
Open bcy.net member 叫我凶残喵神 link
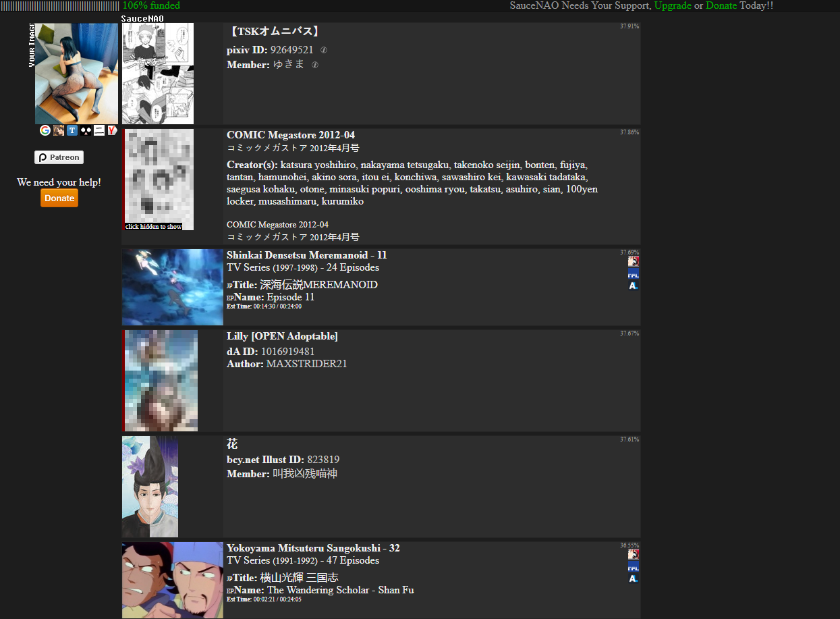305,474
